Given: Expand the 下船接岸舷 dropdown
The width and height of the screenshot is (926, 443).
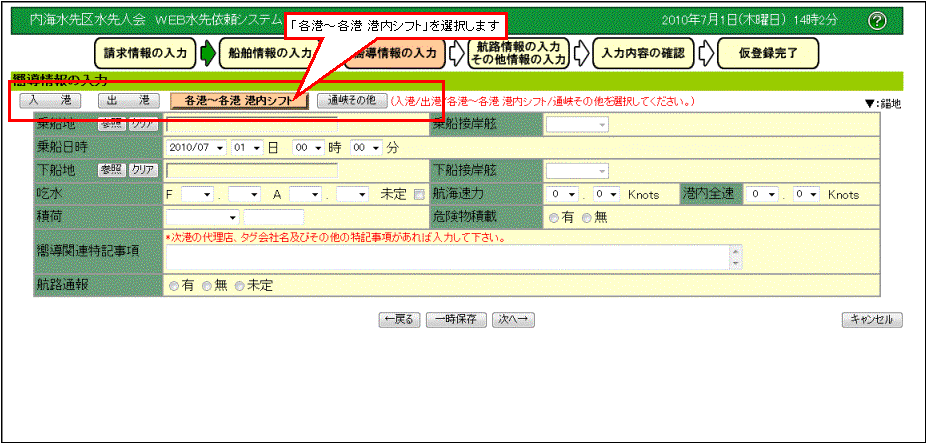Looking at the screenshot, I should [x=578, y=171].
